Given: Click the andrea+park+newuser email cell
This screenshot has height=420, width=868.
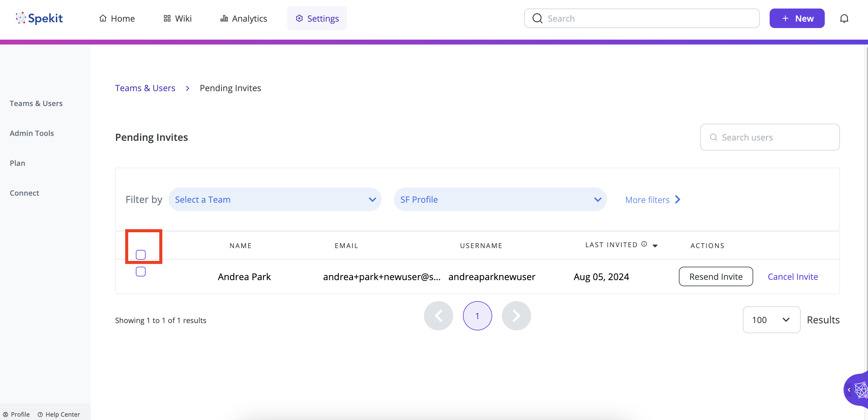Looking at the screenshot, I should pyautogui.click(x=382, y=277).
